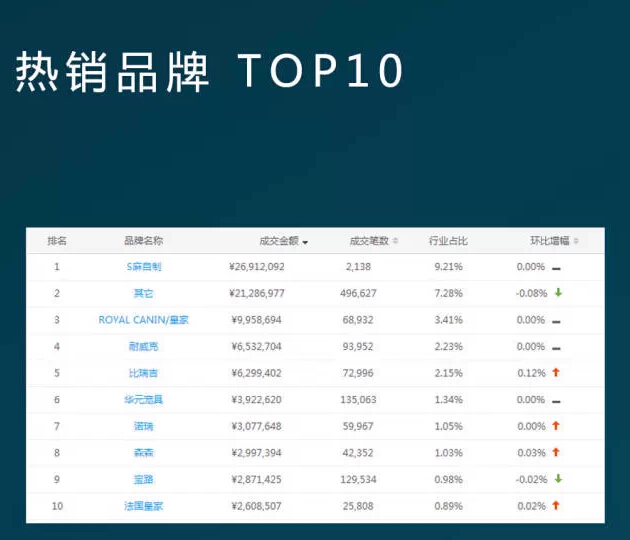Click the red up arrow beside 0.02%
Viewport: 630px width, 540px height.
556,505
